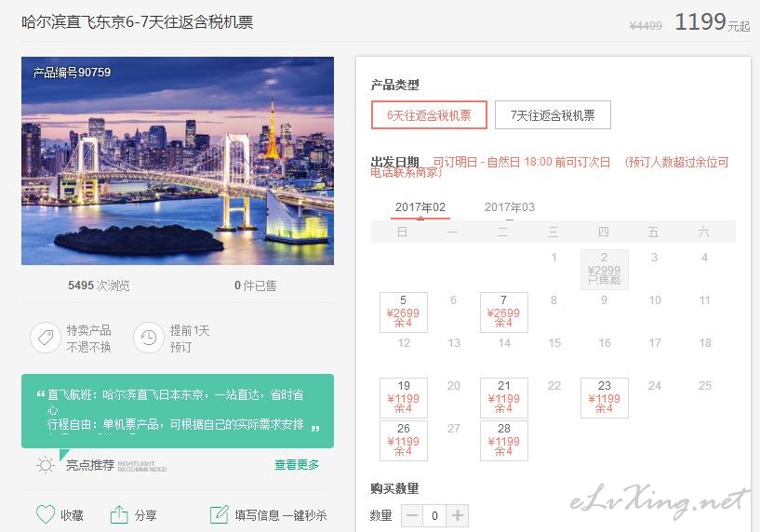The width and height of the screenshot is (760, 532).
Task: Click the 出发日期 heading
Action: (394, 162)
